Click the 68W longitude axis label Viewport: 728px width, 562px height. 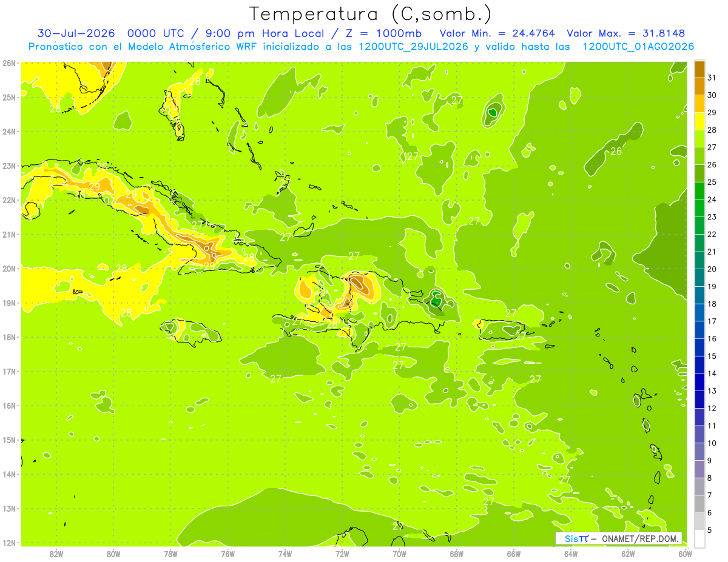(x=457, y=554)
